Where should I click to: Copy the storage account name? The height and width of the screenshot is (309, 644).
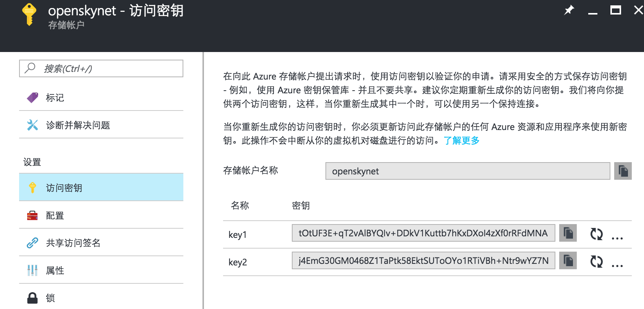[x=623, y=171]
